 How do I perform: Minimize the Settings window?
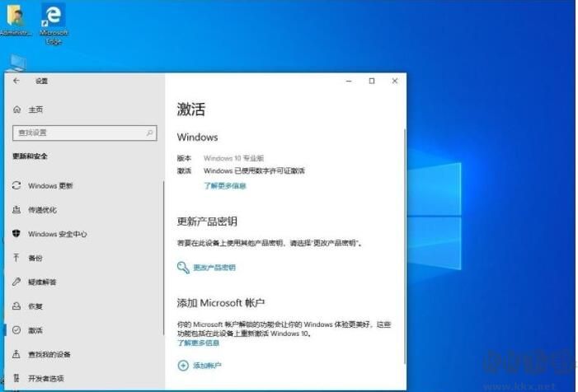pyautogui.click(x=349, y=81)
